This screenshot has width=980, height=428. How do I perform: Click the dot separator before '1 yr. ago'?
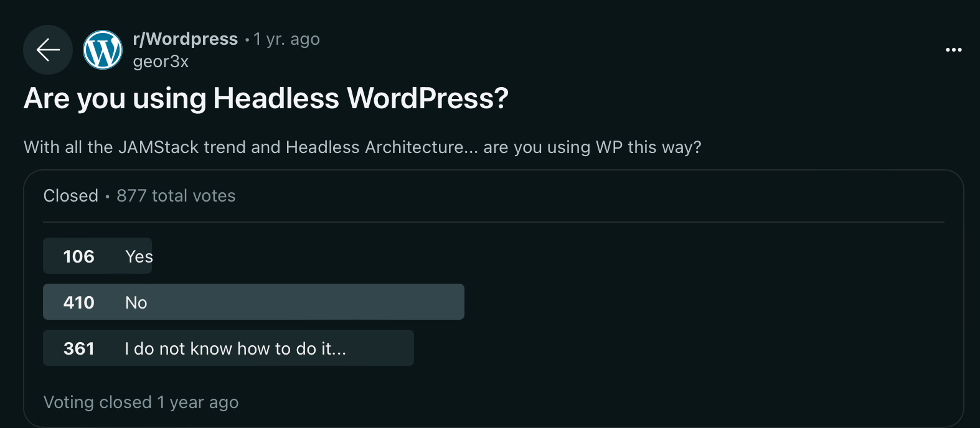click(x=247, y=40)
